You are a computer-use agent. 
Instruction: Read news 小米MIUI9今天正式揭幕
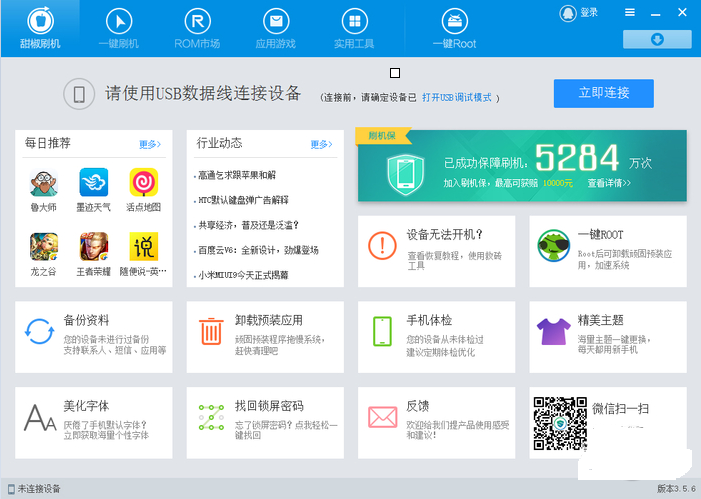click(243, 275)
